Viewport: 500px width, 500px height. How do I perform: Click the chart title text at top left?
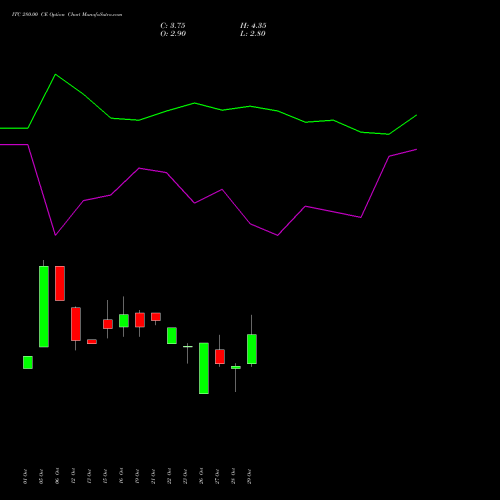[x=67, y=15]
